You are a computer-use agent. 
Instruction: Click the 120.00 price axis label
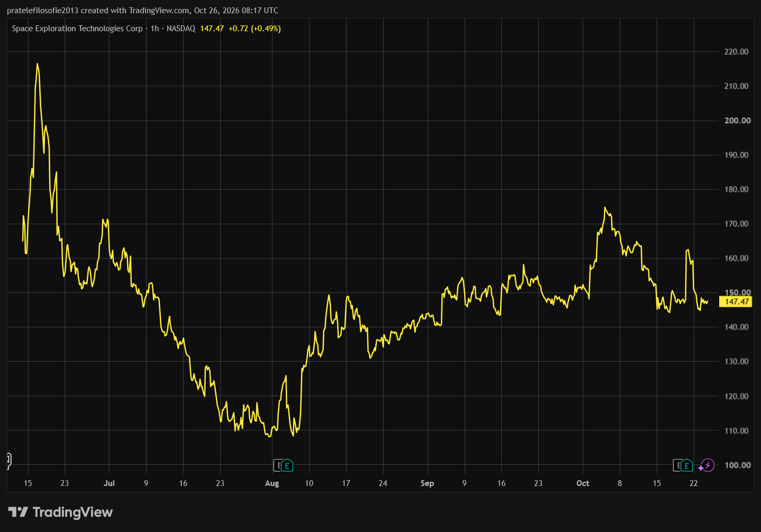pyautogui.click(x=736, y=396)
